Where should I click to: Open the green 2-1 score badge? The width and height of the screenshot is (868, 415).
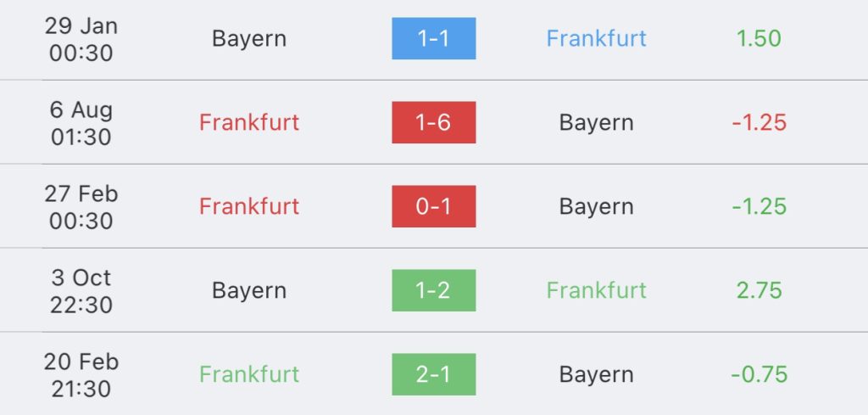[x=433, y=374]
